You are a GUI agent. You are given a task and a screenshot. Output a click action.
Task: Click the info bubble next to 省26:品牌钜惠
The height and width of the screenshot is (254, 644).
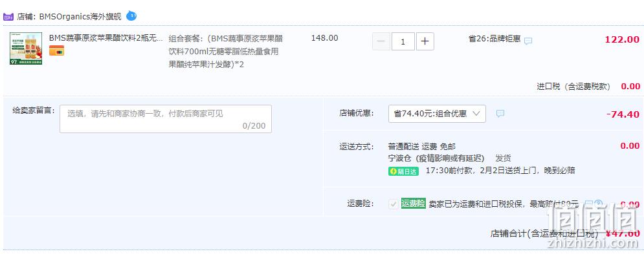528,41
